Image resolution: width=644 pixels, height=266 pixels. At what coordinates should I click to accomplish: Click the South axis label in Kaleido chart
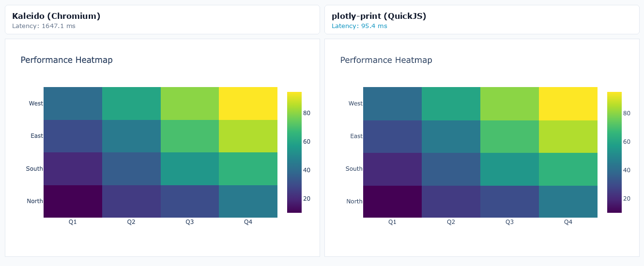34,169
